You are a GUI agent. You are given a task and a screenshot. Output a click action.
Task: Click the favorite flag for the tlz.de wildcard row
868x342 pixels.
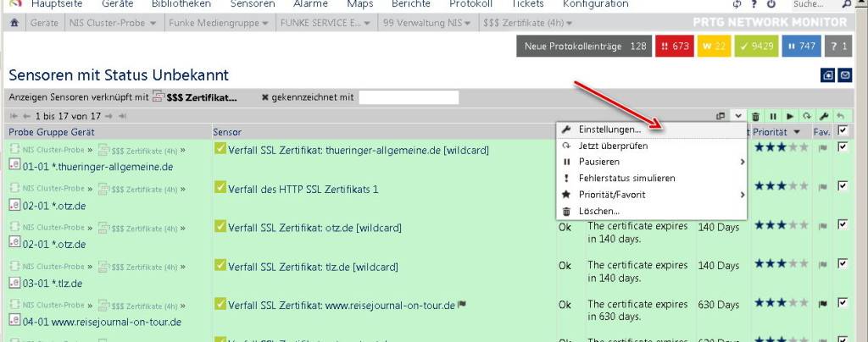click(x=822, y=264)
